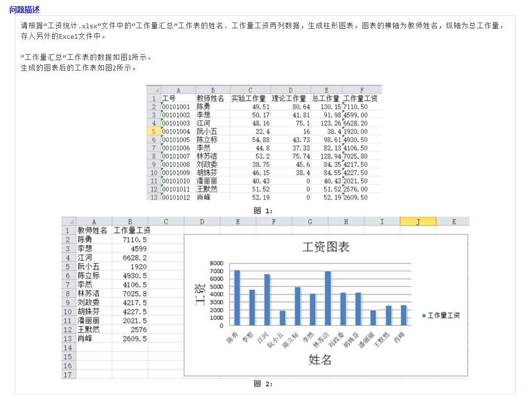Viewport: 532px width, 395px height.
Task: Click the blue 问题描述 heading
Action: 24,10
